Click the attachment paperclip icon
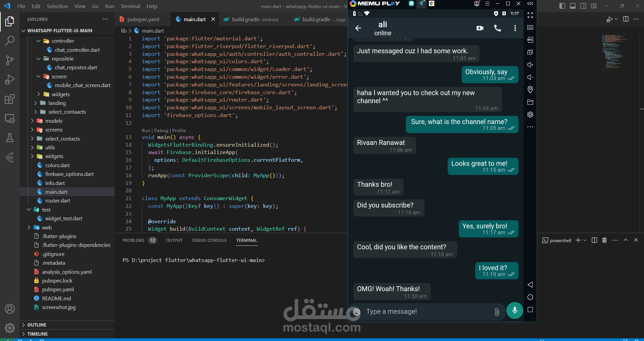Image resolution: width=644 pixels, height=341 pixels. 497,312
